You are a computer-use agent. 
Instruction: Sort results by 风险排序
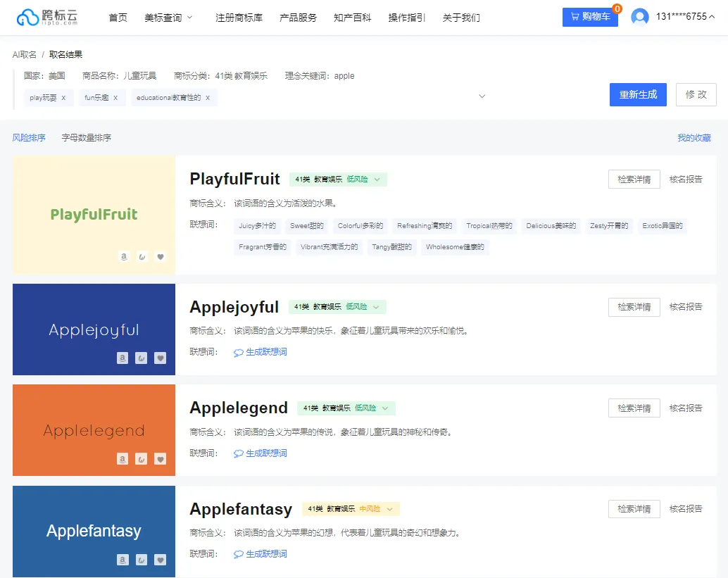coord(29,138)
